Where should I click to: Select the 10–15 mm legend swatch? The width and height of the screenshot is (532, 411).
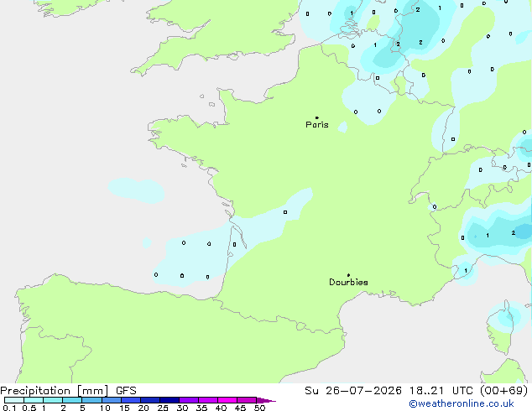[x=111, y=400]
